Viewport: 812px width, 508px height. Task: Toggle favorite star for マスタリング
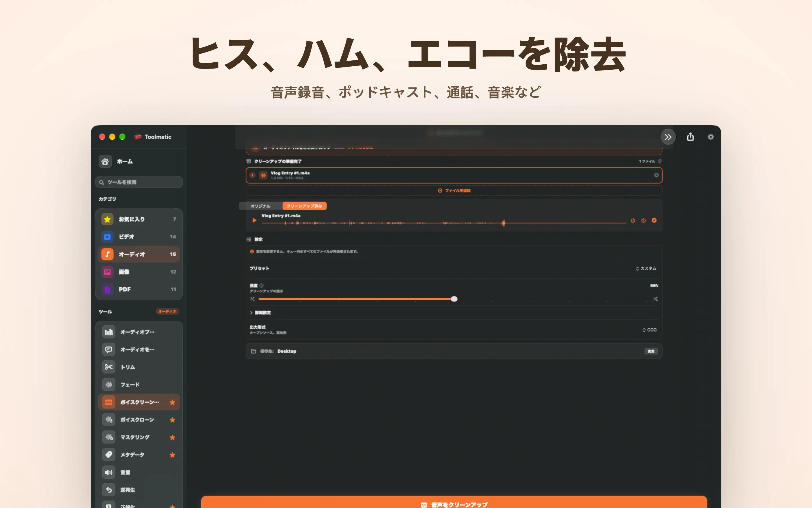tap(173, 437)
